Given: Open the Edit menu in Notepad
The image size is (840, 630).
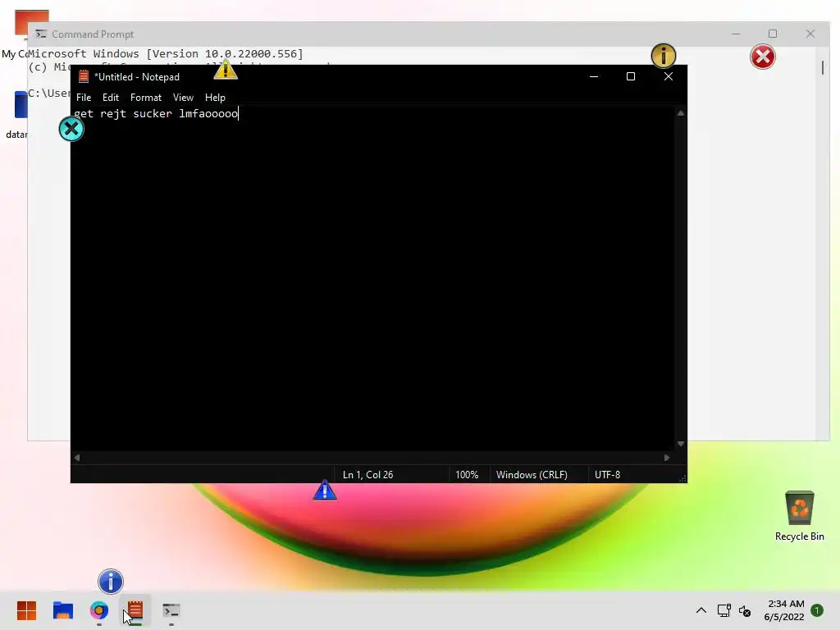Looking at the screenshot, I should (111, 98).
